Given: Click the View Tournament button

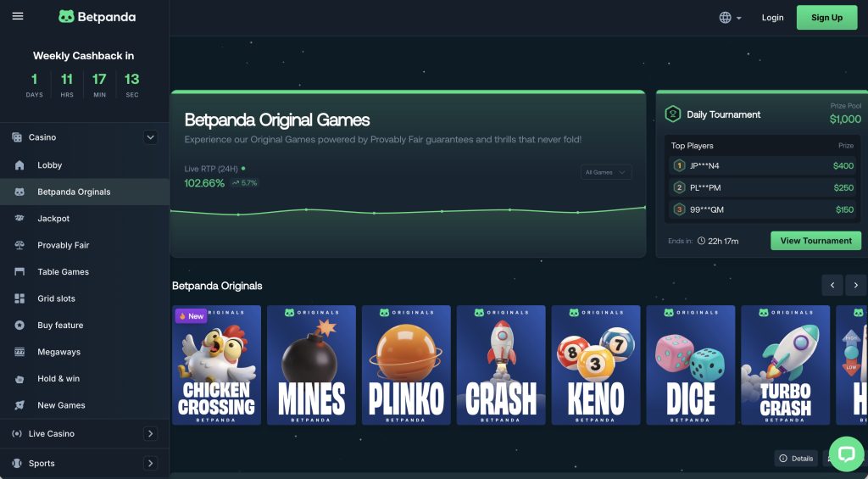Looking at the screenshot, I should pos(816,240).
